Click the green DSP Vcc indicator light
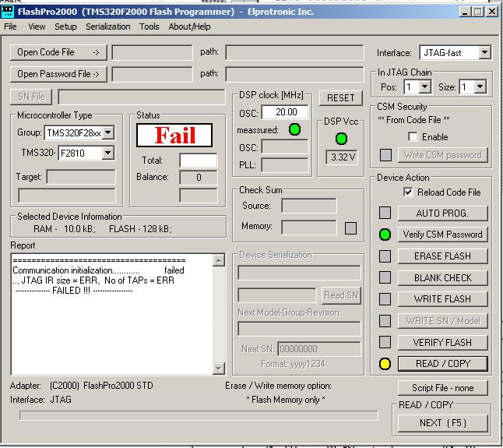 [341, 139]
